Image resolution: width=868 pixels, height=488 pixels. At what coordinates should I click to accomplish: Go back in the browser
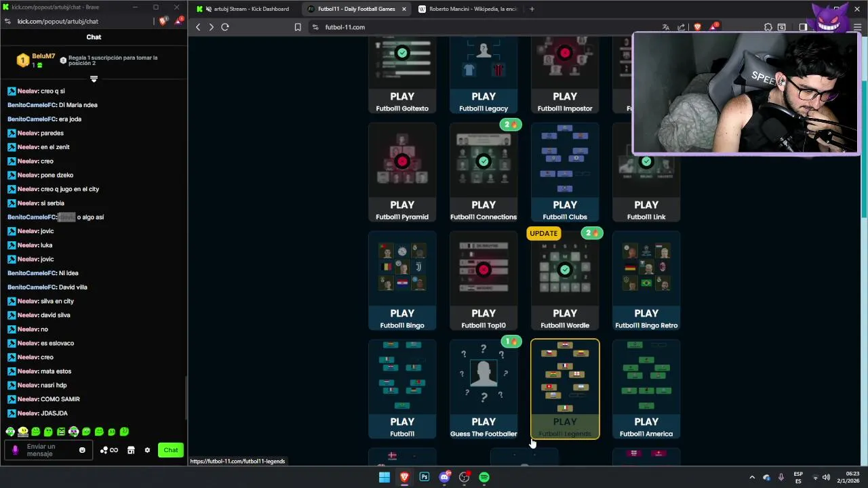coord(198,27)
